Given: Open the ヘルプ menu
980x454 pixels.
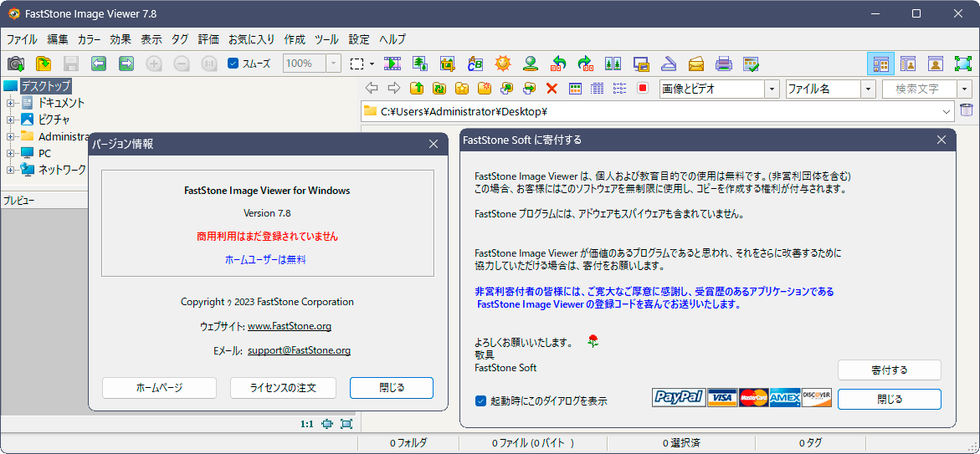Looking at the screenshot, I should coord(393,39).
